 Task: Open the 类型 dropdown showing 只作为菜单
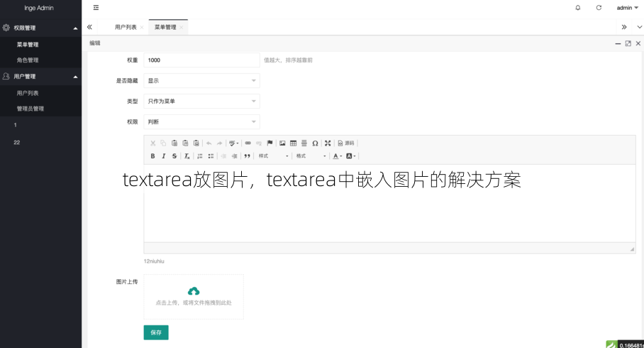(x=201, y=101)
